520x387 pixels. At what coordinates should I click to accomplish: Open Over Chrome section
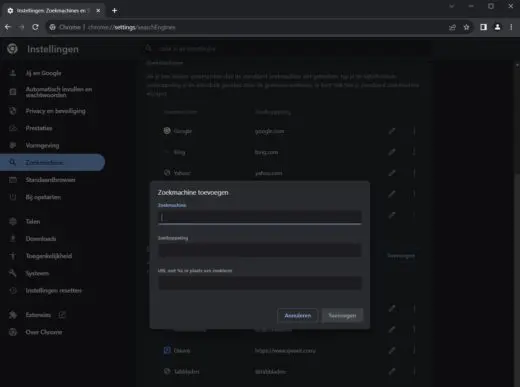tap(44, 332)
